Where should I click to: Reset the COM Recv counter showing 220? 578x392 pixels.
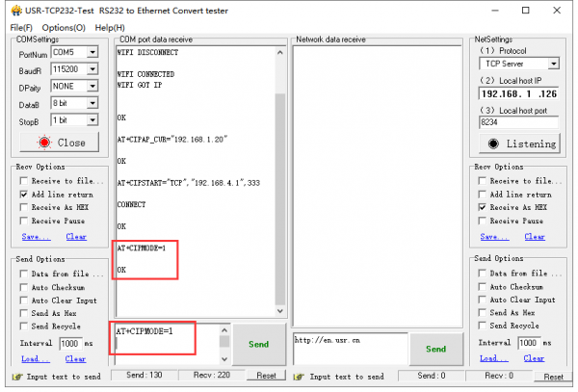pos(265,375)
